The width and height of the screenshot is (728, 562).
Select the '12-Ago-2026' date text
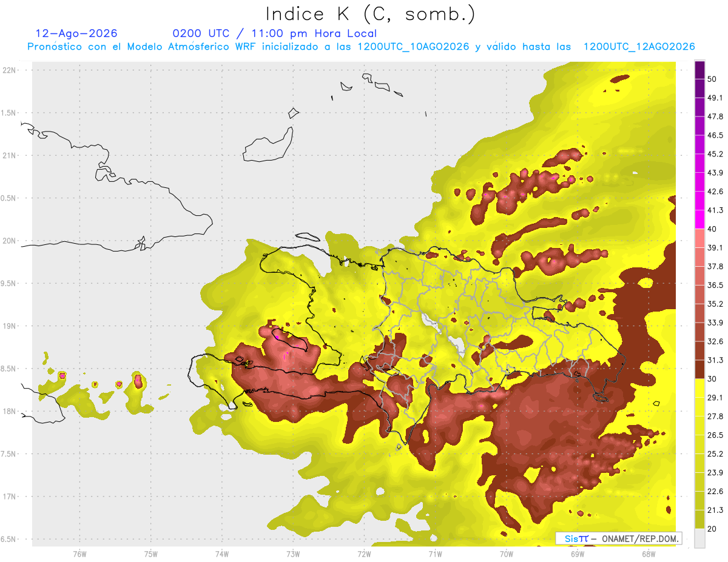[x=76, y=33]
